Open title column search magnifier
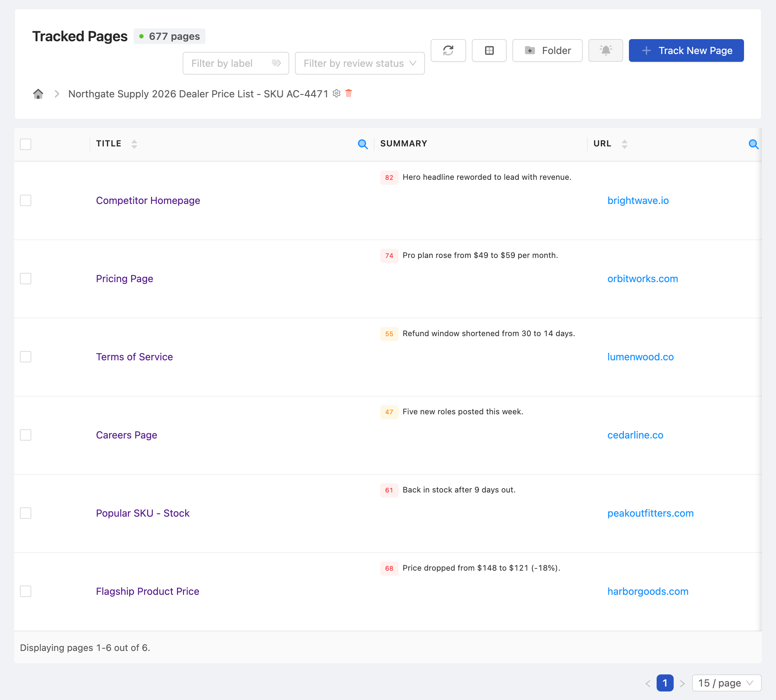The width and height of the screenshot is (776, 700). [x=363, y=144]
